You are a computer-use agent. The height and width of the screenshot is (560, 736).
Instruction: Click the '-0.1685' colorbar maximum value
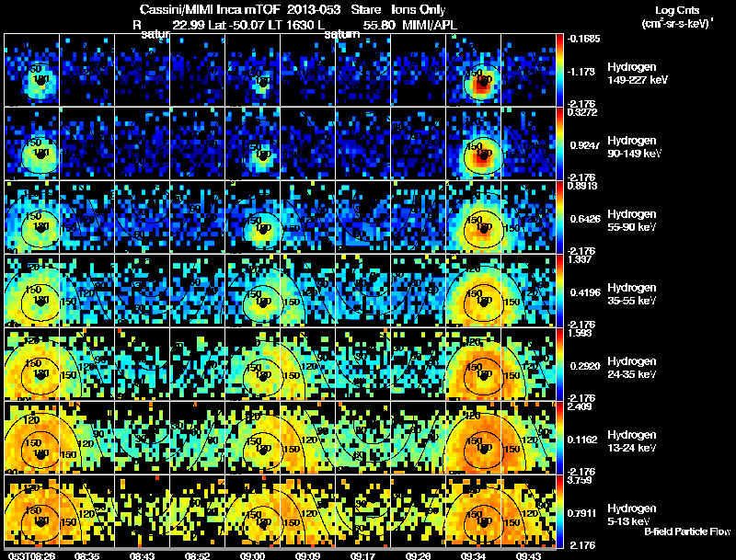[x=583, y=39]
